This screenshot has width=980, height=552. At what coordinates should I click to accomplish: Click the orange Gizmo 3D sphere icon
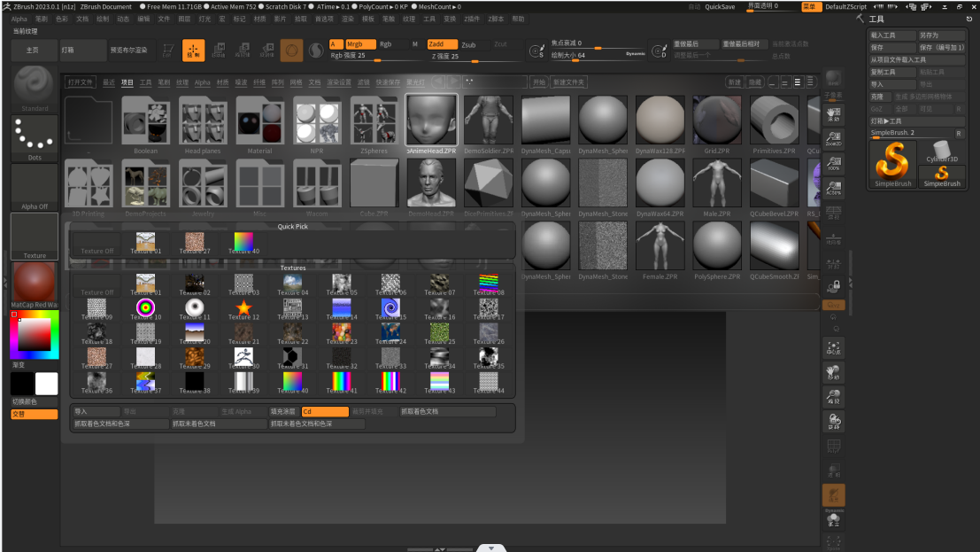click(291, 51)
